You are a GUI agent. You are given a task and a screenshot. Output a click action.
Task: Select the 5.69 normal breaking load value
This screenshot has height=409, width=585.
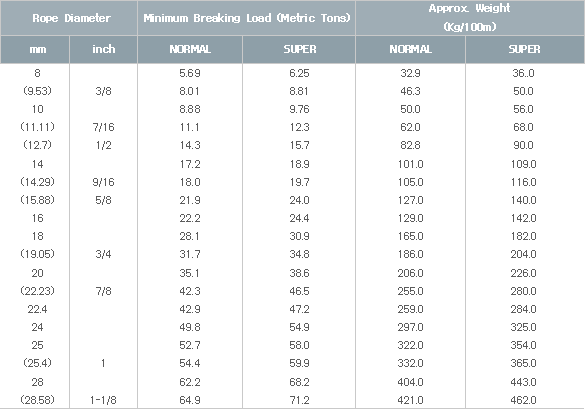point(190,73)
